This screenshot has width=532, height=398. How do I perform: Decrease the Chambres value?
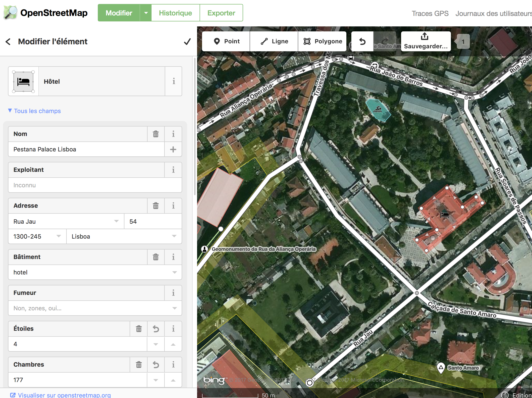[156, 380]
